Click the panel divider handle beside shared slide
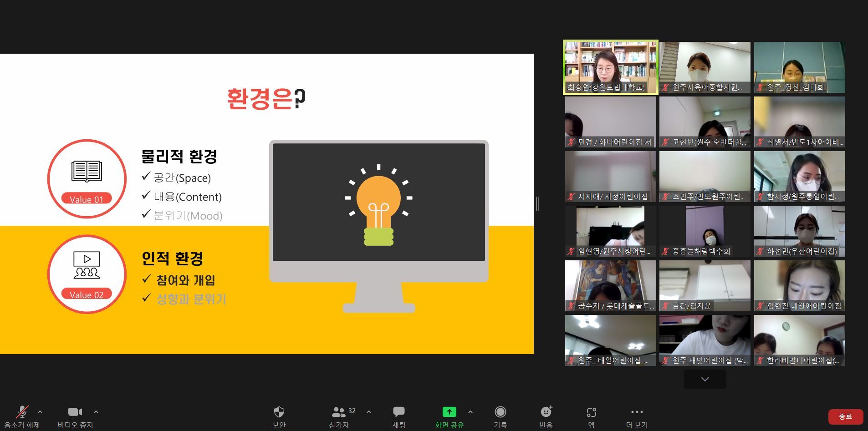The height and width of the screenshot is (431, 868). [x=537, y=204]
